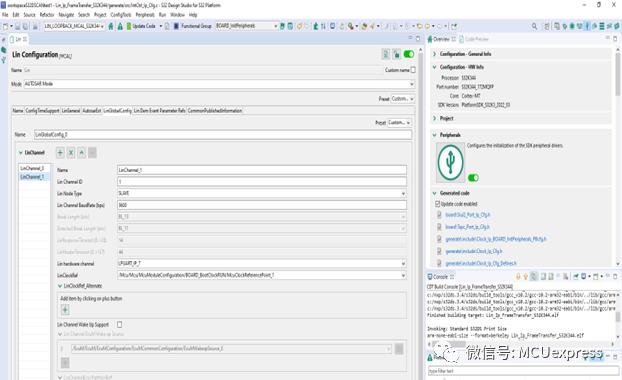
Task: Toggle the Lin Configuration enable switch
Action: pyautogui.click(x=409, y=54)
